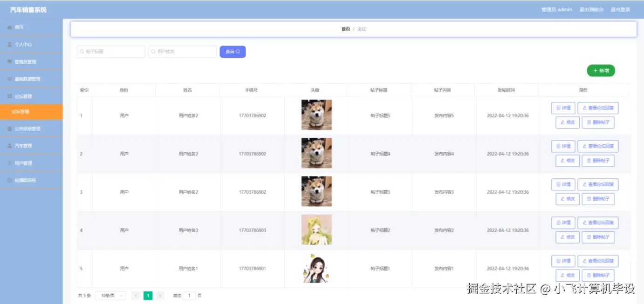Screen dimensions: 644x304
Task: Click 退出登录 in the header
Action: pos(620,10)
